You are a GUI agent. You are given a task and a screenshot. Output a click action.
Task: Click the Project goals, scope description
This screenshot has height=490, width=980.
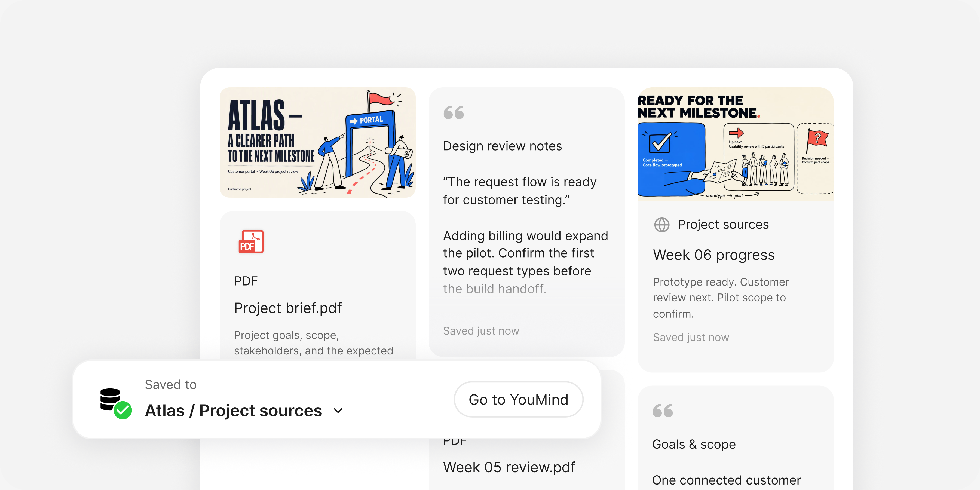point(314,343)
